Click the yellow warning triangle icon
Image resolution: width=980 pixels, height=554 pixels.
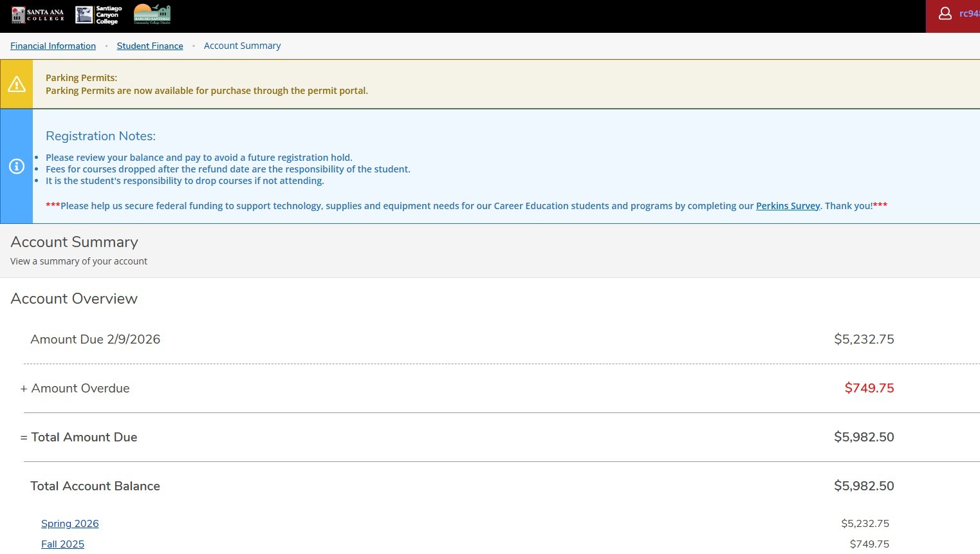pyautogui.click(x=17, y=84)
